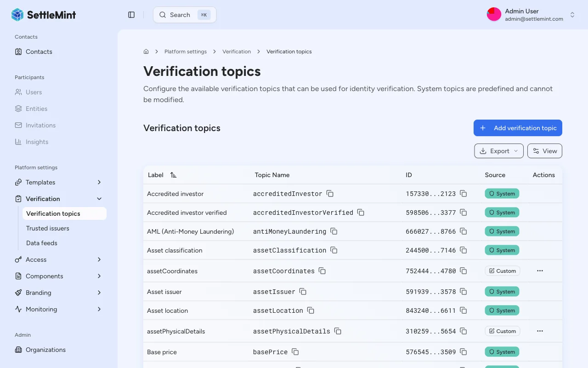Click the home icon in the breadcrumb
The width and height of the screenshot is (588, 368).
[146, 51]
